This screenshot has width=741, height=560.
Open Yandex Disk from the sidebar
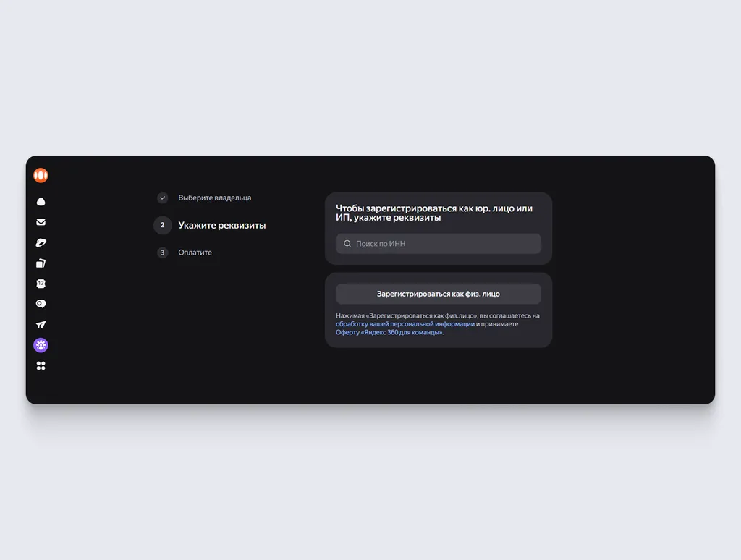(41, 202)
